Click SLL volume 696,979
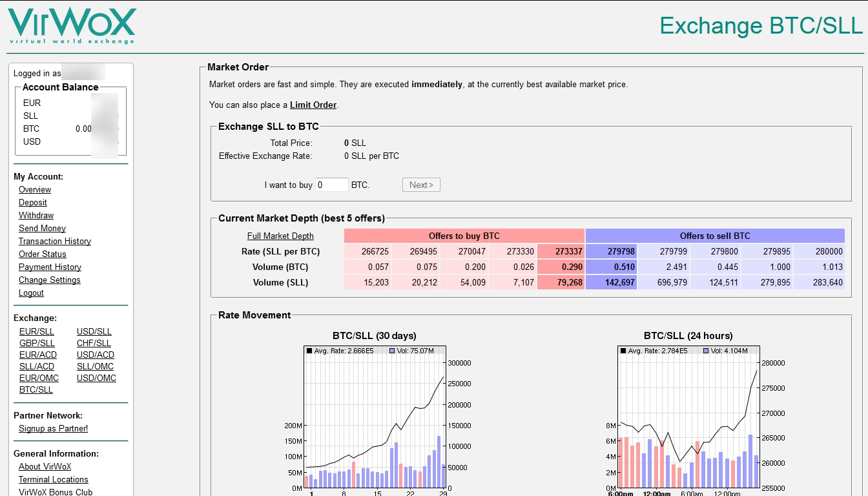This screenshot has height=496, width=868. [663, 282]
